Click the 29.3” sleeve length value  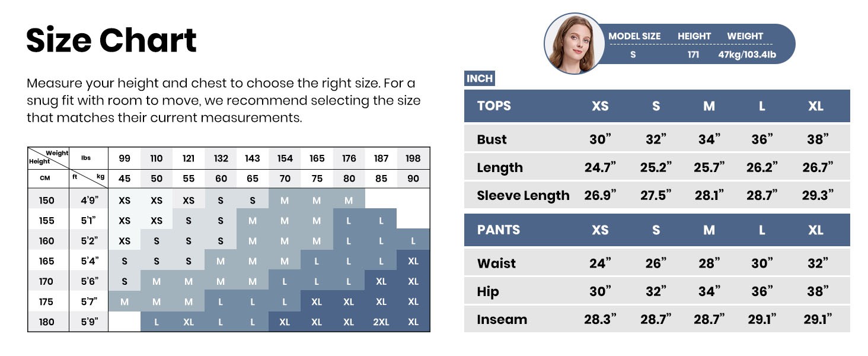pyautogui.click(x=817, y=196)
